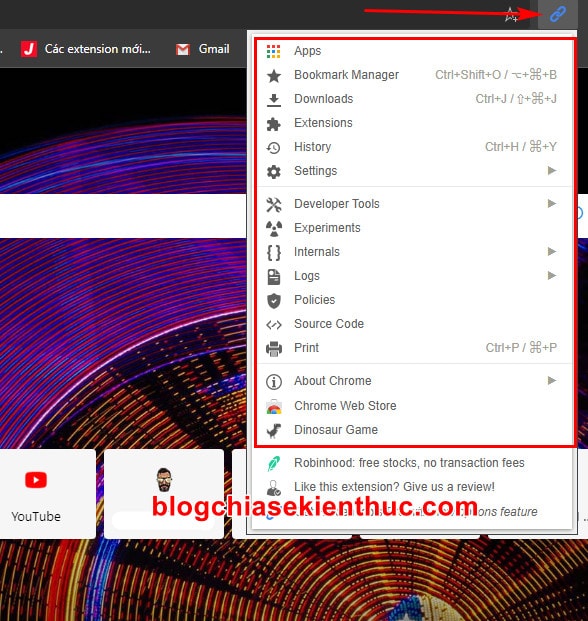
Task: Expand the Settings submenu arrow
Action: point(552,171)
